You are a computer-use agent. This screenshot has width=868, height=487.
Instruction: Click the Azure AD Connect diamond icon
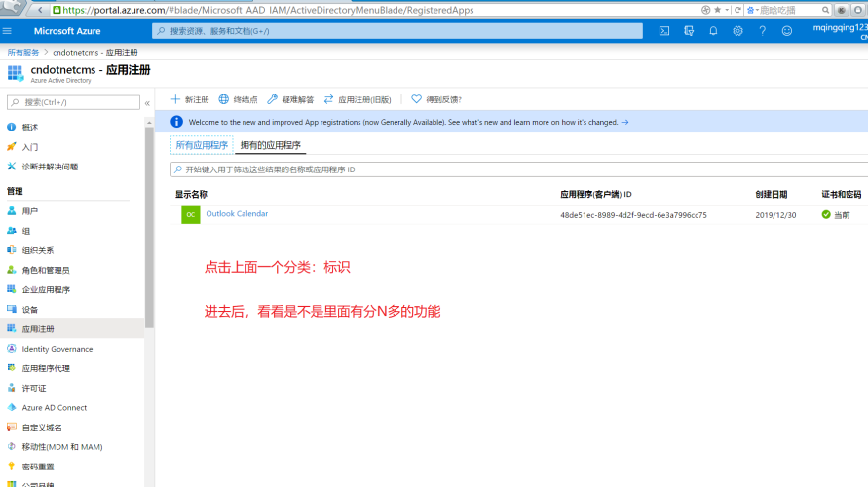pos(11,407)
